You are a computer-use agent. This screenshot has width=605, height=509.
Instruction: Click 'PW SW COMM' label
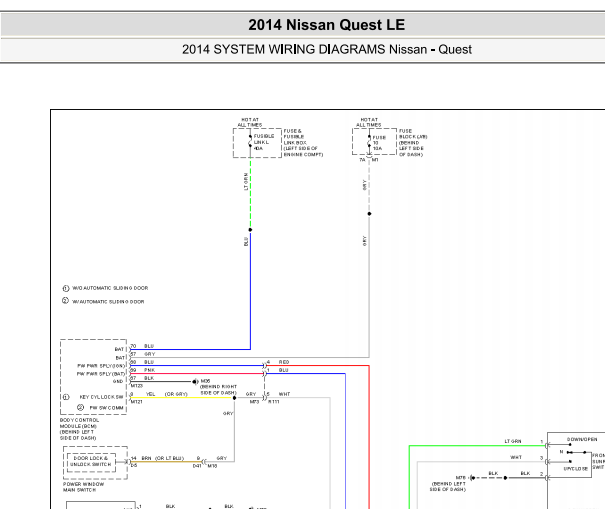(106, 408)
